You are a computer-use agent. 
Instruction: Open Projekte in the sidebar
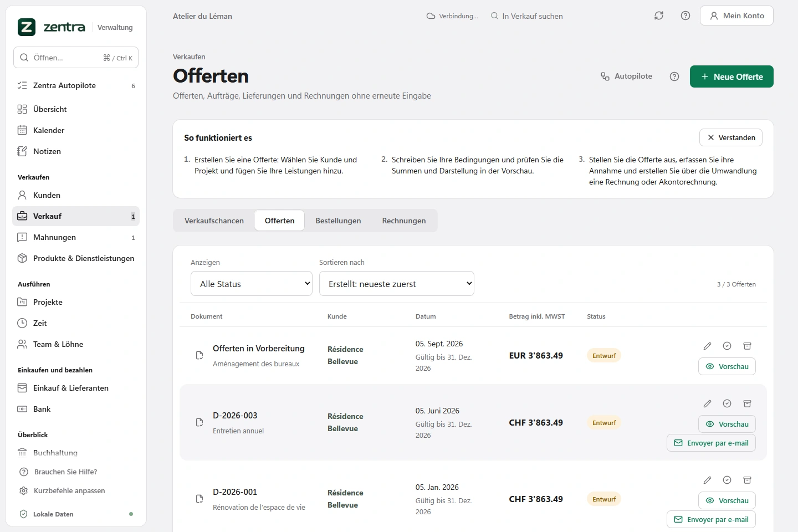[x=76, y=302]
